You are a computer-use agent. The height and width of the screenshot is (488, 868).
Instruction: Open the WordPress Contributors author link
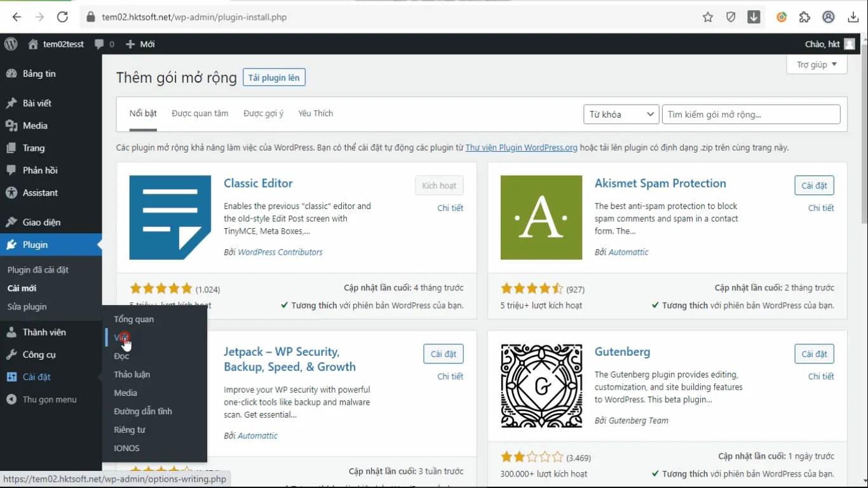pos(280,252)
